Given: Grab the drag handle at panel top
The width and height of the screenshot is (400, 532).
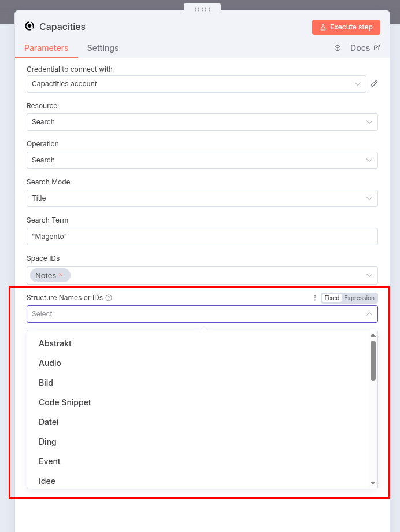Looking at the screenshot, I should click(202, 9).
